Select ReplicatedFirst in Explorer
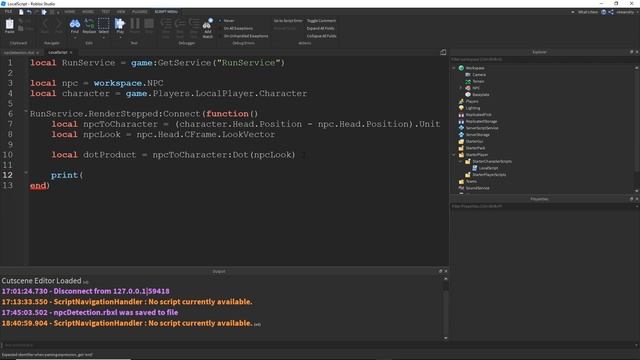 coord(478,115)
